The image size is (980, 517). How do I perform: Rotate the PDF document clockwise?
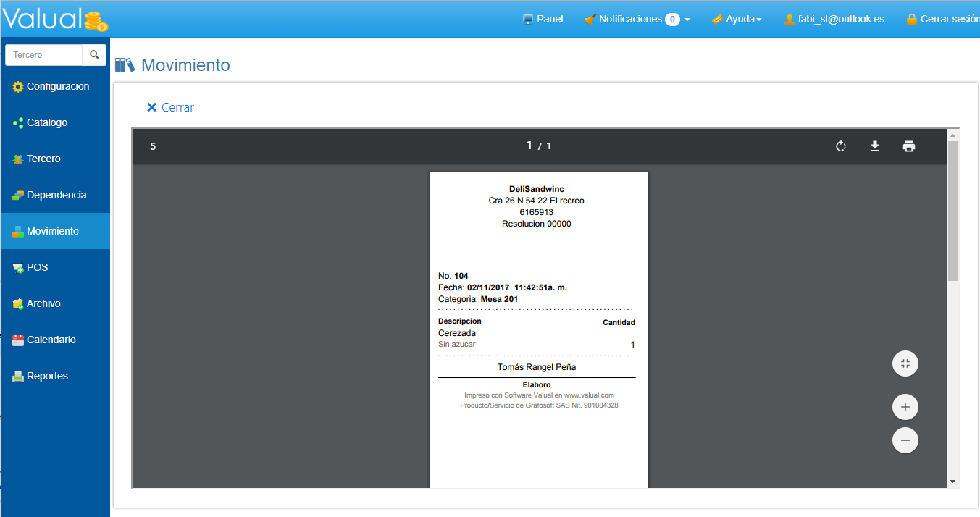[840, 146]
